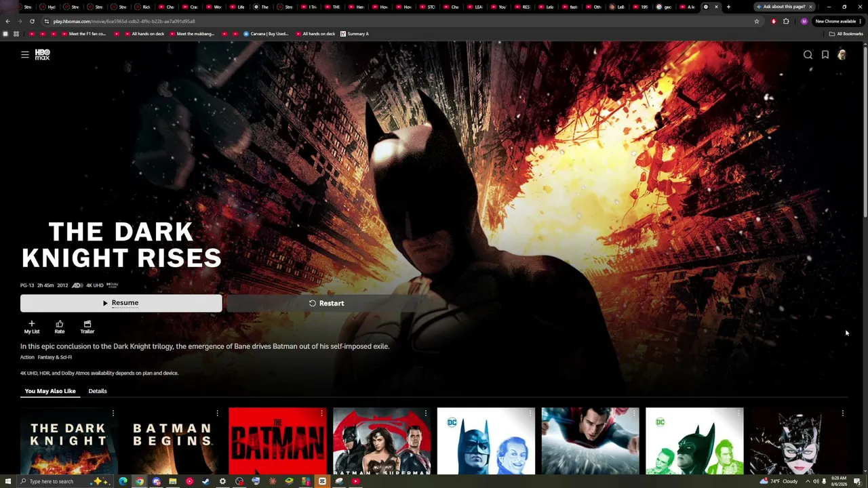Open more options for The Dark Knight card
The height and width of the screenshot is (488, 868).
(113, 413)
